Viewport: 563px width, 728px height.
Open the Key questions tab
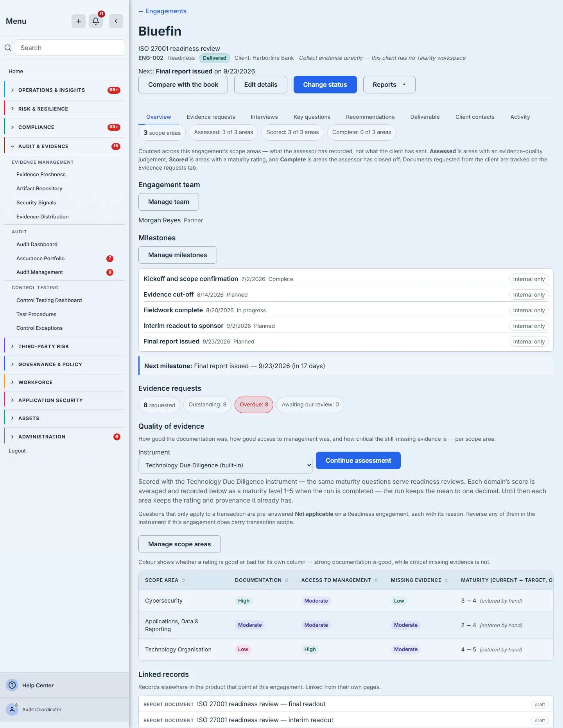[312, 117]
